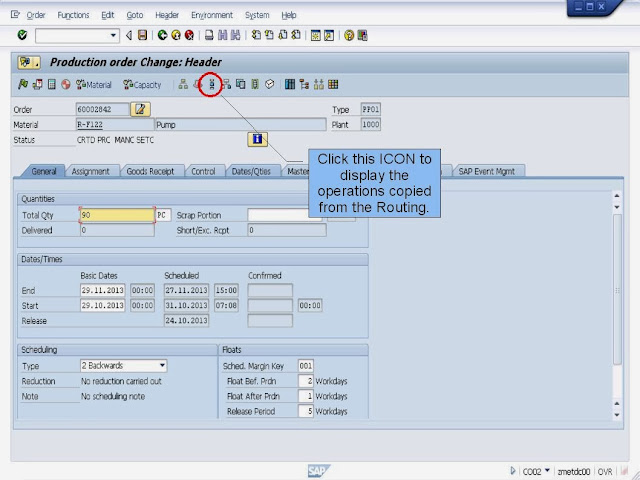Click the Release Period workdays field
The image size is (640, 480).
click(306, 411)
